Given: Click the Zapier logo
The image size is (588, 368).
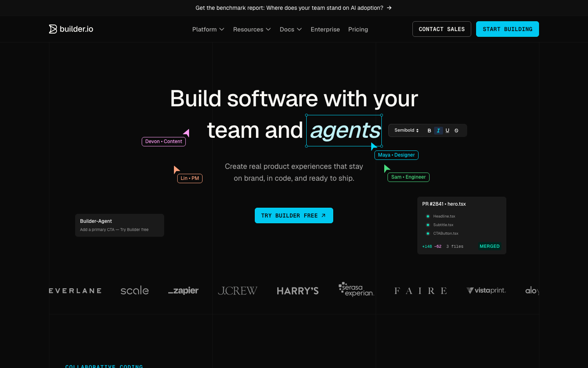Looking at the screenshot, I should pyautogui.click(x=183, y=290).
